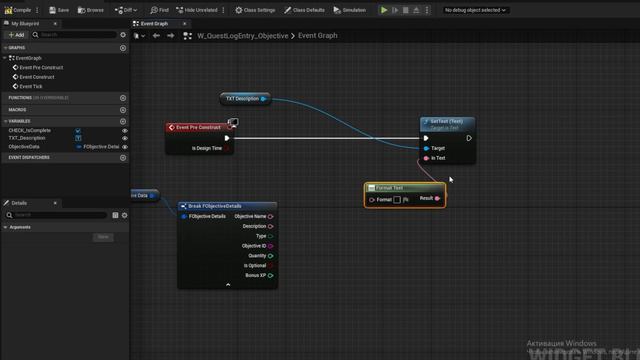This screenshot has width=640, height=360.
Task: Click the W_QuestLogEntry_Objective breadcrumb
Action: (x=242, y=36)
